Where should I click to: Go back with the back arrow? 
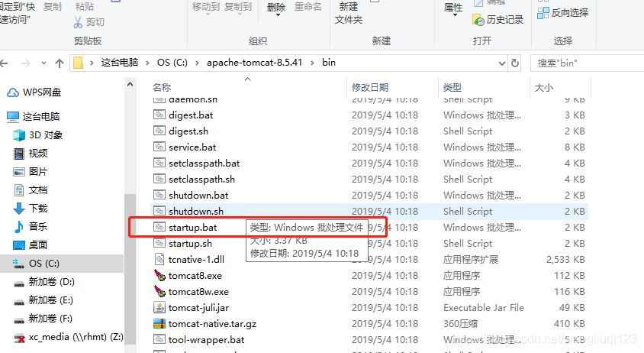(x=4, y=63)
